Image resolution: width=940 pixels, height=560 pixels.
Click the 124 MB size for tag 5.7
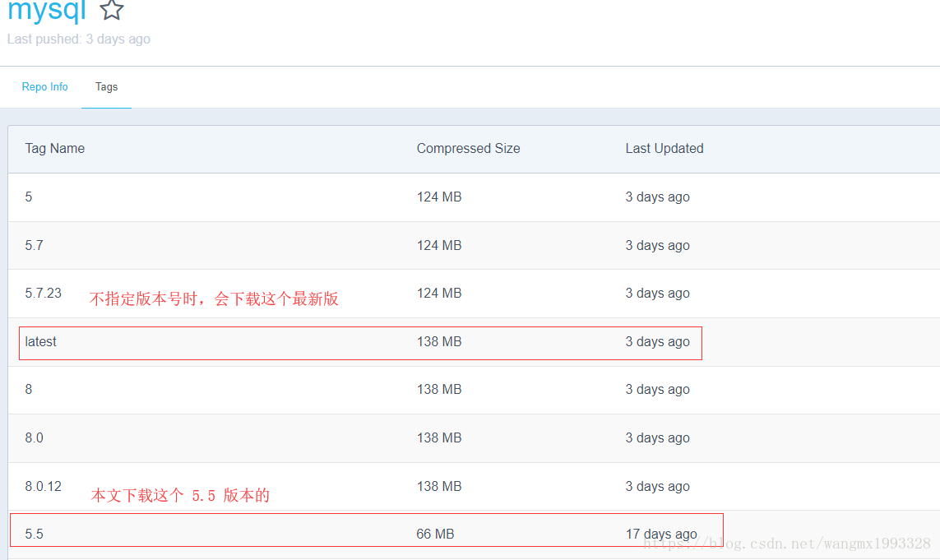439,245
